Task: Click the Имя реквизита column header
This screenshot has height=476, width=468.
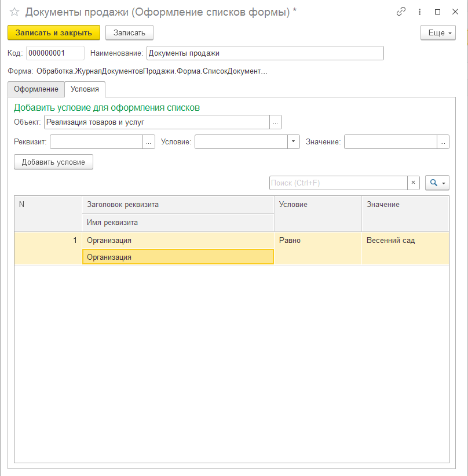Action: click(178, 223)
